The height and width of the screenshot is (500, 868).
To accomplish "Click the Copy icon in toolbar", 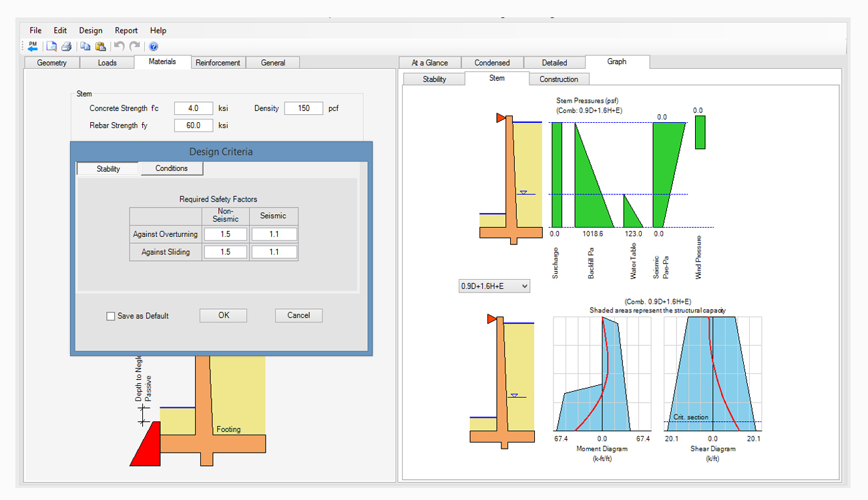I will [85, 46].
